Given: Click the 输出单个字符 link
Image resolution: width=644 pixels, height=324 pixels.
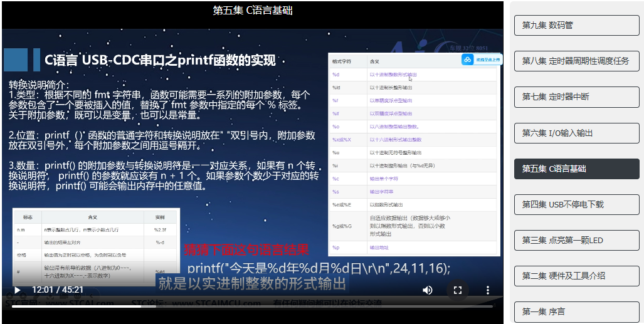Looking at the screenshot, I should [384, 179].
